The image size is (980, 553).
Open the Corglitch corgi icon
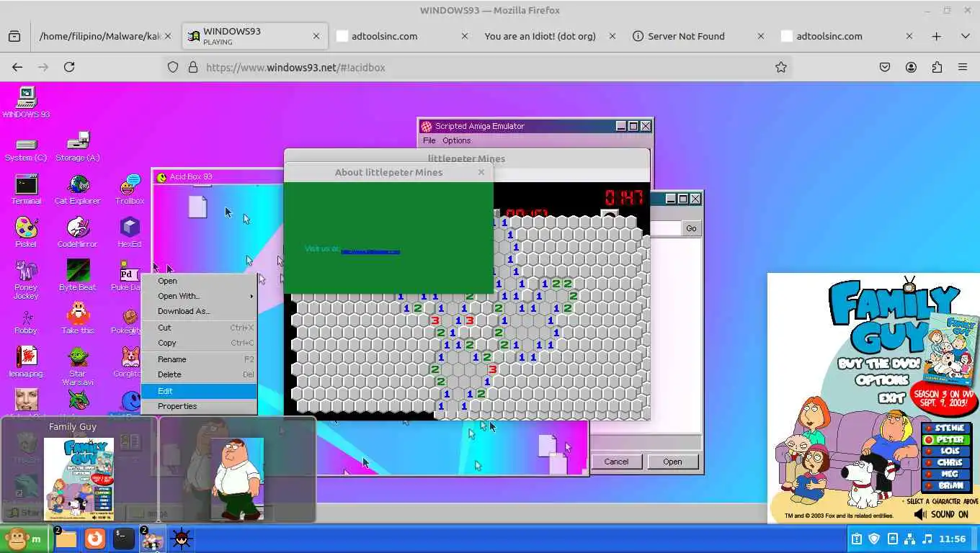click(130, 362)
